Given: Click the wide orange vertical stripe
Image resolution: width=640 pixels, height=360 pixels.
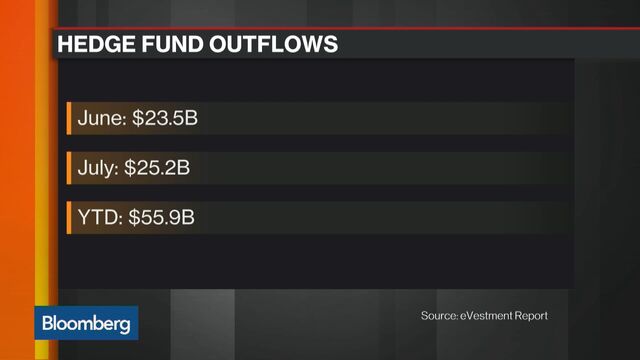Looking at the screenshot, I should click(x=17, y=180).
